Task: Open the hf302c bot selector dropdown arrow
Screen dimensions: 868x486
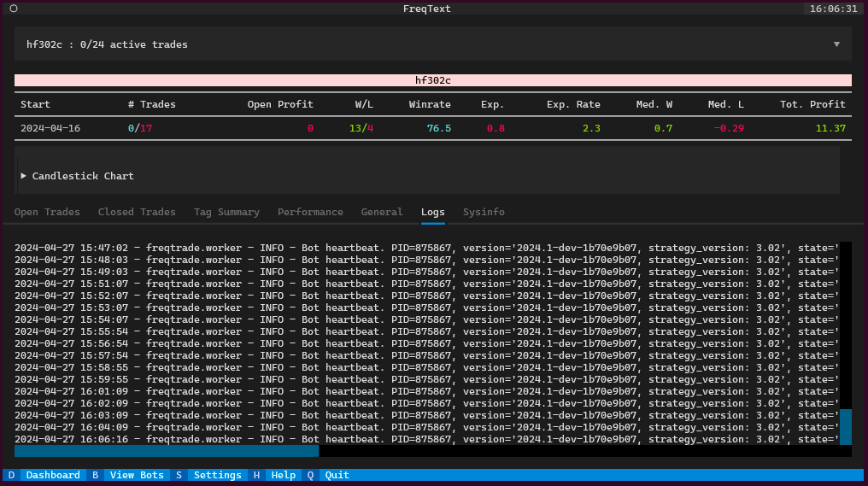Action: [x=836, y=44]
